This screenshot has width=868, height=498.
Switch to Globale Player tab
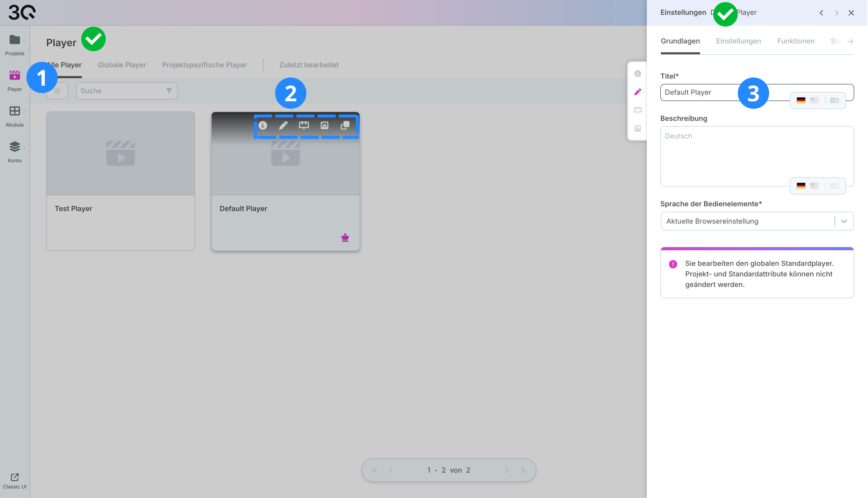point(122,65)
